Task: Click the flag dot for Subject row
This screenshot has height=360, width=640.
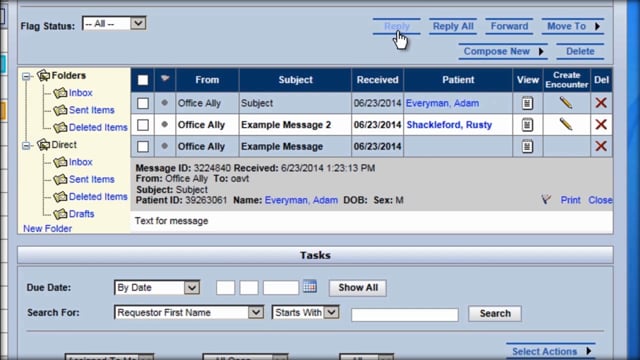Action: 164,103
